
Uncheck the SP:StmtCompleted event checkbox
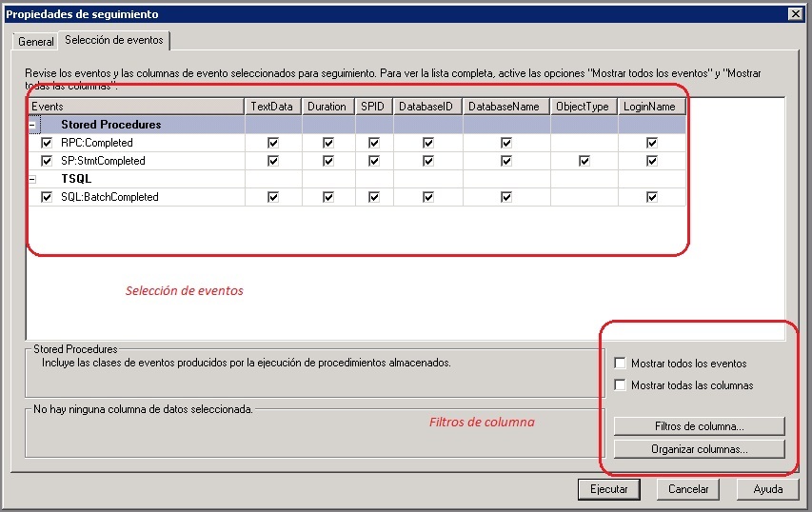point(47,161)
